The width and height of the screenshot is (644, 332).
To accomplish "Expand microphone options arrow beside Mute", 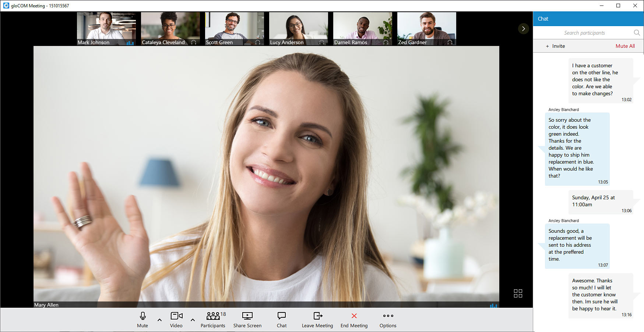I will (x=159, y=320).
